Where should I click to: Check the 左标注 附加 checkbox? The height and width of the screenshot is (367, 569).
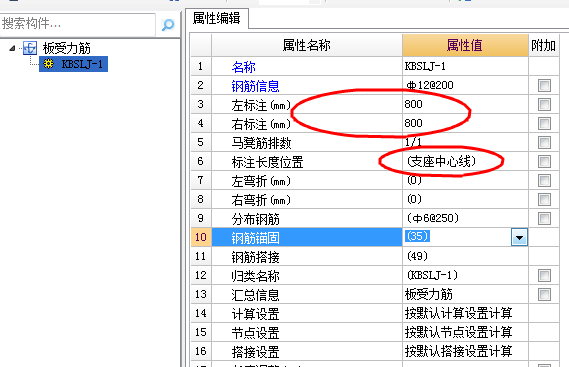tap(544, 105)
